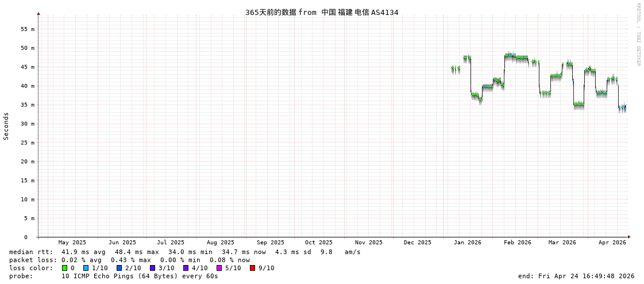Click the graph title with AS4134
This screenshot has height=284, width=644.
coord(322,12)
